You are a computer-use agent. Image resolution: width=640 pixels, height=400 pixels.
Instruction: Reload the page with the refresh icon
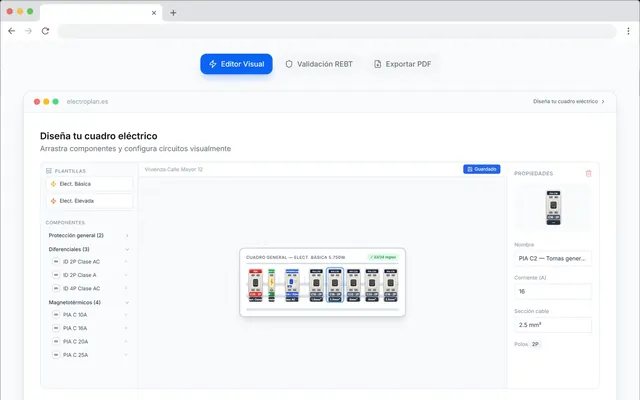[x=45, y=31]
